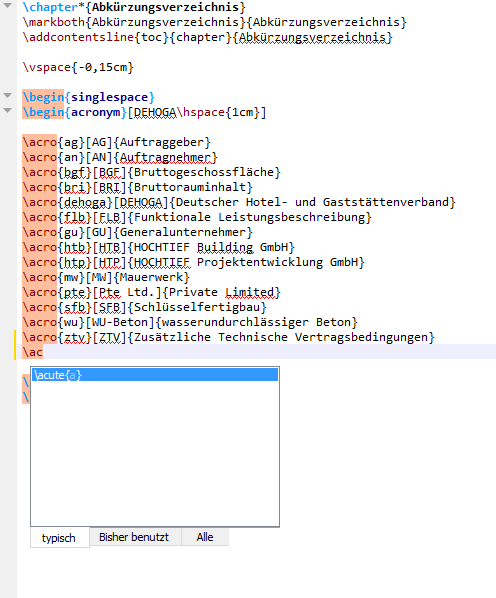Click the word 'Schlüsselfertigbau'
Image resolution: width=496 pixels, height=598 pixels.
tap(197, 307)
